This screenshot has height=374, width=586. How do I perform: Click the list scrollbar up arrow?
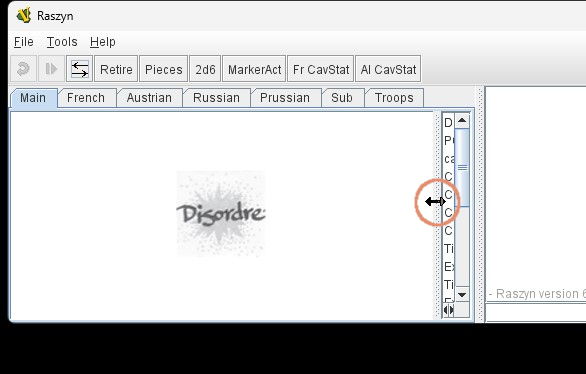462,120
